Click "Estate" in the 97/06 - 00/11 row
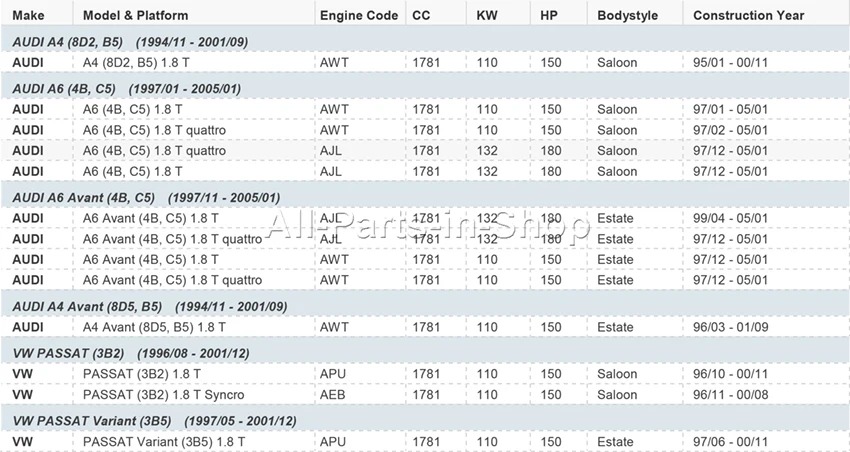The width and height of the screenshot is (850, 452). (x=615, y=442)
